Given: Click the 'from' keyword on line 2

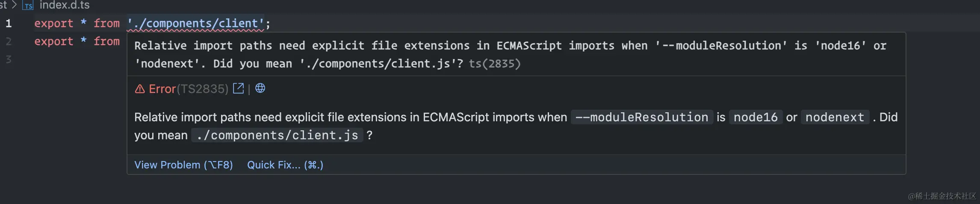Looking at the screenshot, I should pyautogui.click(x=106, y=41).
